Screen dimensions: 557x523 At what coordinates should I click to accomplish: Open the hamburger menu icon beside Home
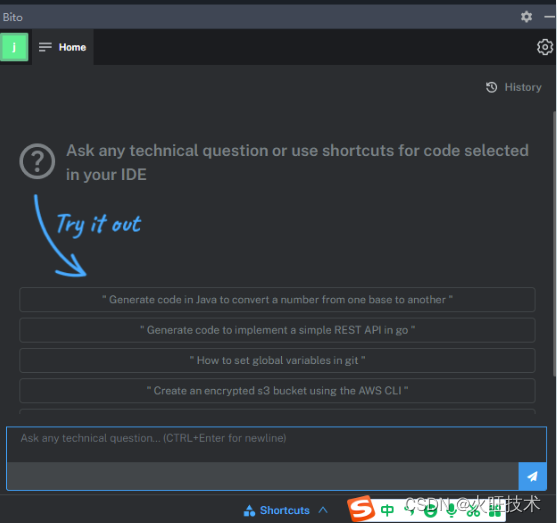click(45, 47)
